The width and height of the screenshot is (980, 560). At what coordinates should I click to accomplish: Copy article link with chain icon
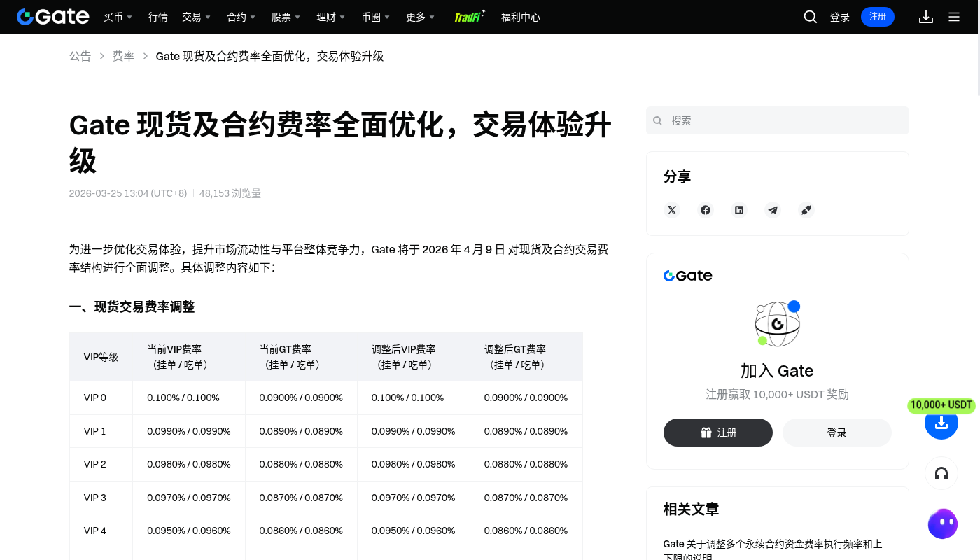[806, 210]
